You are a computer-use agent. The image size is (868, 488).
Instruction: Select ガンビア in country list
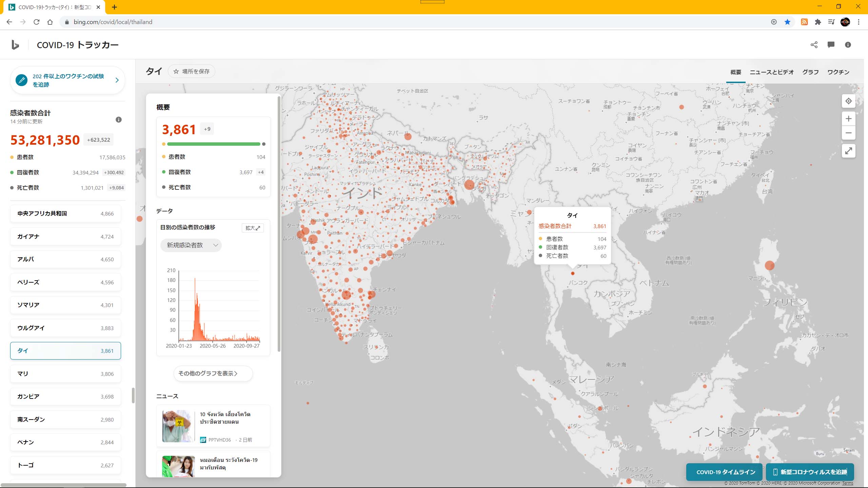tap(65, 396)
